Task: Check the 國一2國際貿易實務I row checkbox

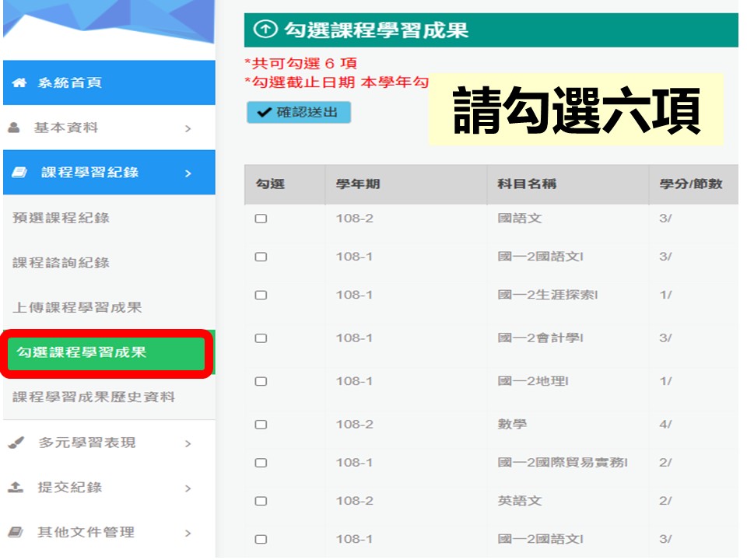Action: point(261,463)
